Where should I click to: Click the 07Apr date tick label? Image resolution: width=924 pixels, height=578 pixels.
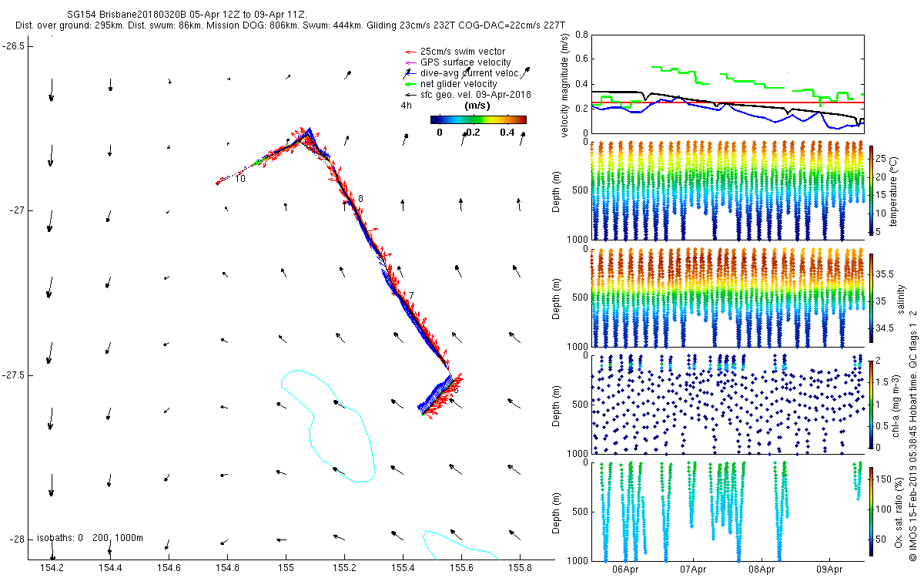pyautogui.click(x=693, y=570)
